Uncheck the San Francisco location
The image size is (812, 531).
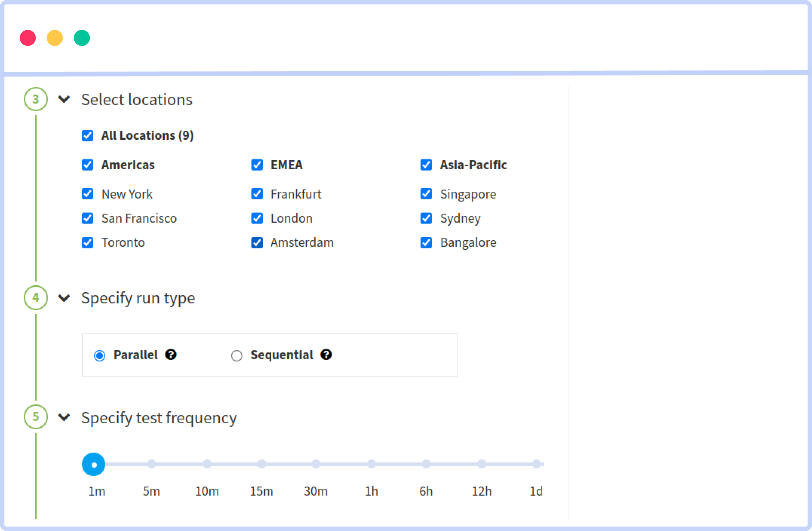(88, 218)
